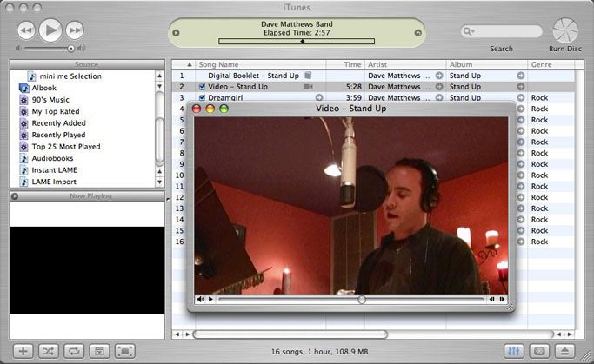Click the full-screen video button
This screenshot has height=364, width=594.
(124, 351)
